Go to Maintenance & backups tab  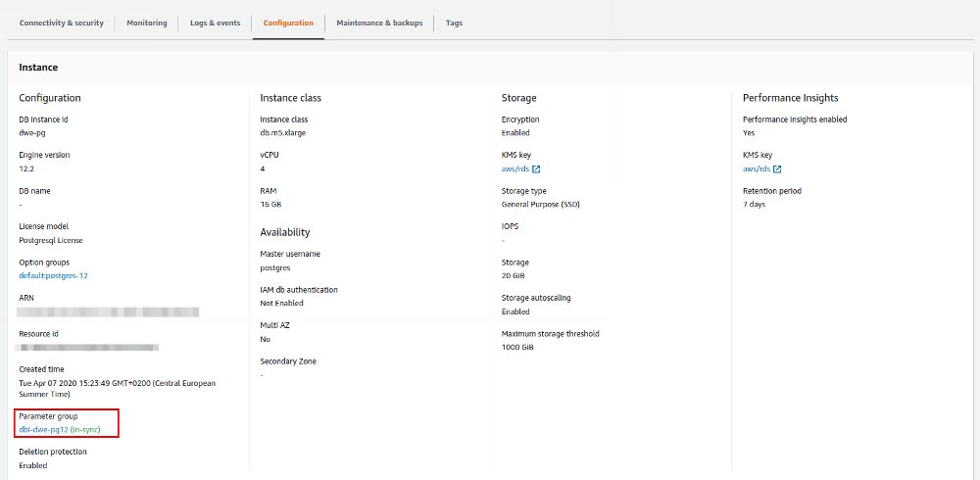(x=379, y=24)
